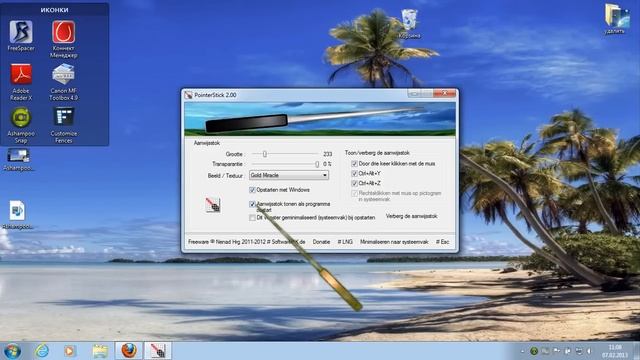Open Canon MF Toolbox 4.9 icon

(63, 82)
